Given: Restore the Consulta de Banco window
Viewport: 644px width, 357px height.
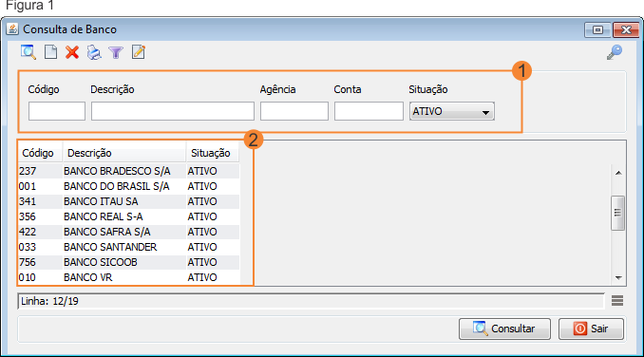Looking at the screenshot, I should tap(597, 30).
